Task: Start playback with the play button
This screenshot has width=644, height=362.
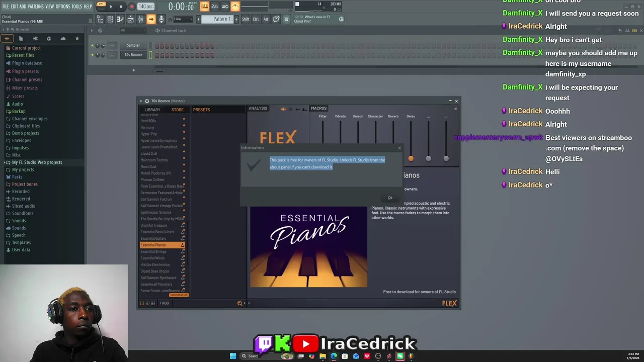Action: [111, 7]
